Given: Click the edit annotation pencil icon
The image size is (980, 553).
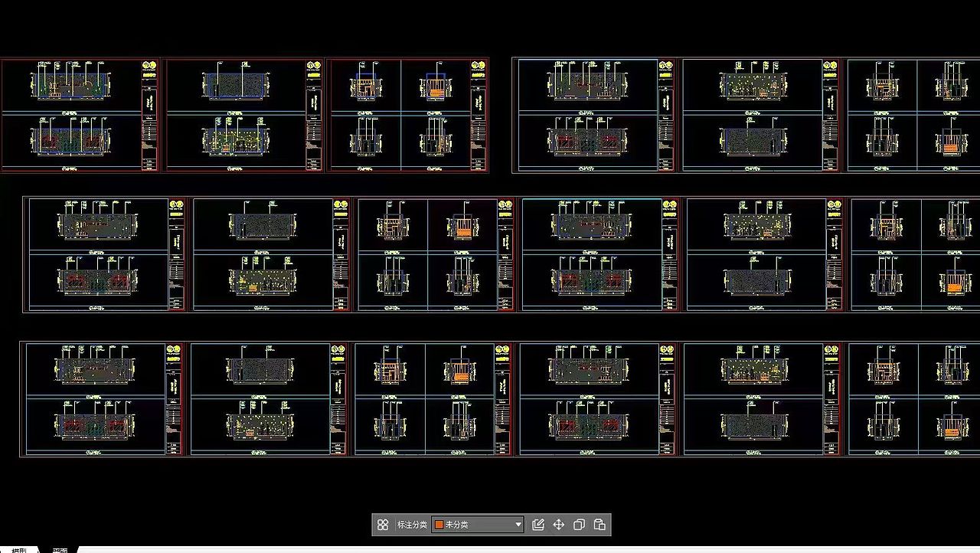Looking at the screenshot, I should coord(537,525).
